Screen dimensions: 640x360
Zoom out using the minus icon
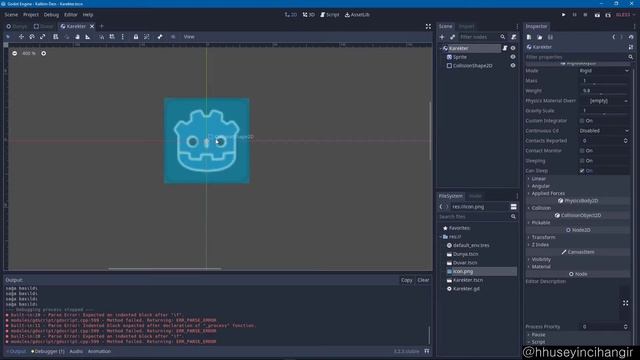coord(15,53)
